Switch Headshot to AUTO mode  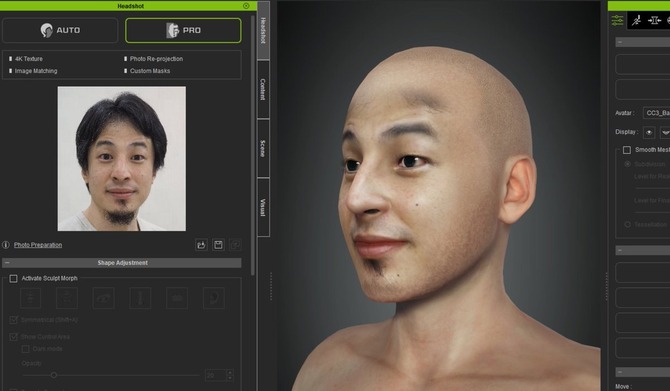pos(60,30)
